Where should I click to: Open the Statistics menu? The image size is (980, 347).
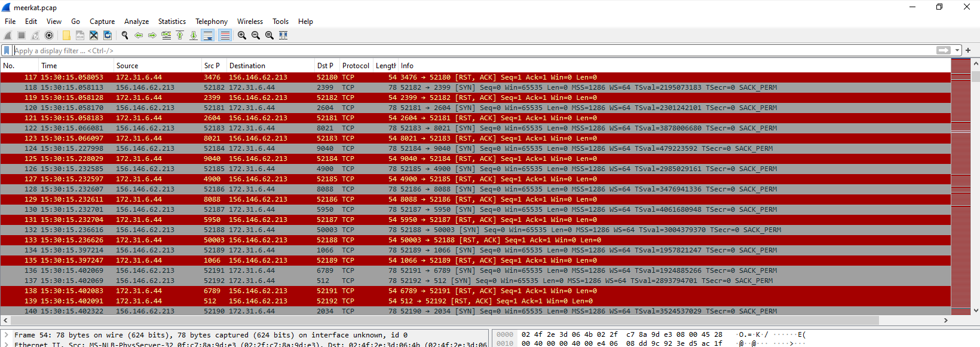[172, 21]
